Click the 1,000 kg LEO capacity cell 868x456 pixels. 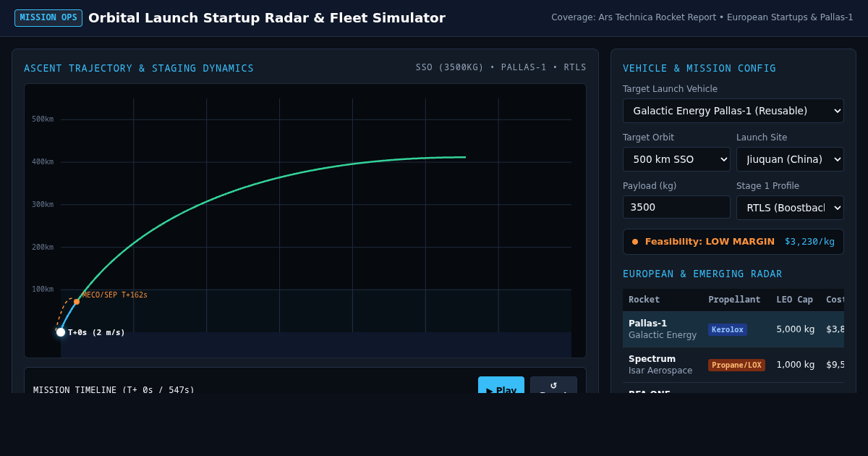(x=795, y=365)
